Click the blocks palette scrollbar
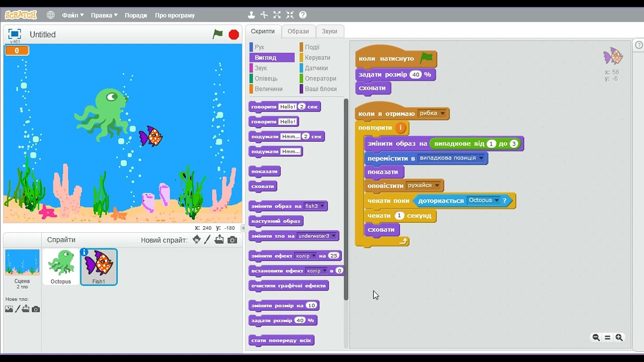 tap(346, 200)
